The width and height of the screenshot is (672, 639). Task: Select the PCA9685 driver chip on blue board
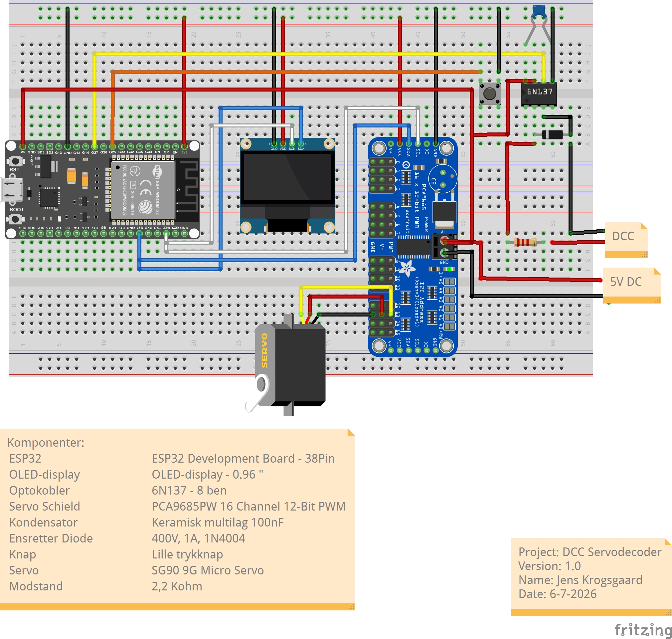pos(414,247)
